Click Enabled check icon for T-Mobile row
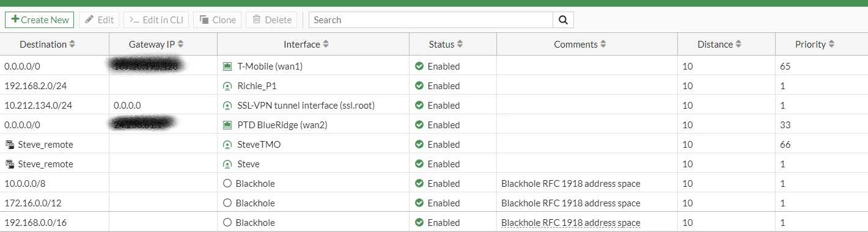Viewport: 868px width, 232px height. (x=419, y=66)
